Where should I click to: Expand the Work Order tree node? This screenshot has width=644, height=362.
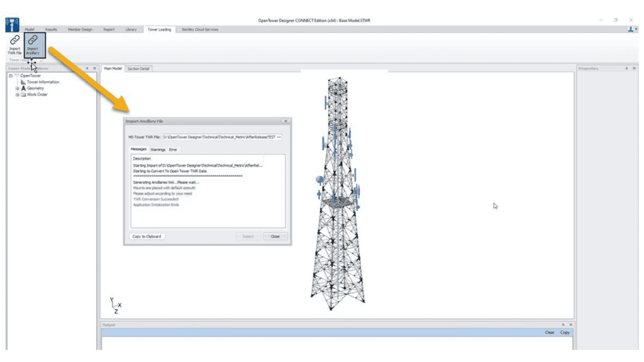[17, 94]
